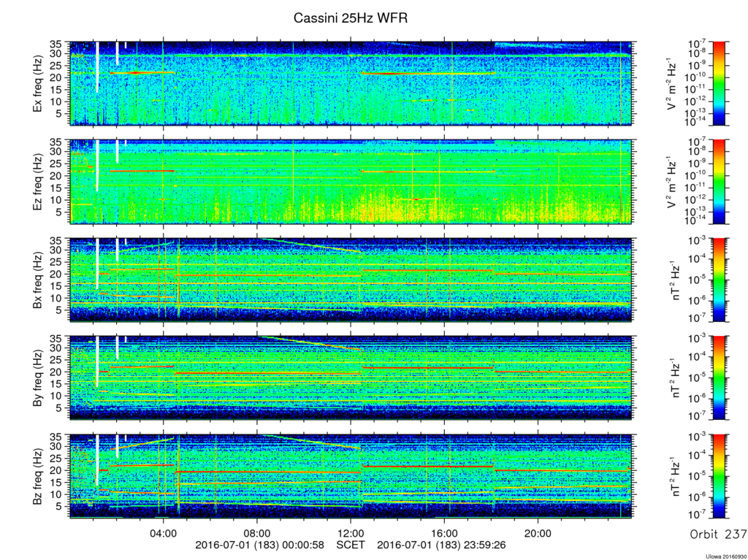The width and height of the screenshot is (748, 560).
Task: Select the 'By freq (Hz)' axis label
Action: (38, 378)
